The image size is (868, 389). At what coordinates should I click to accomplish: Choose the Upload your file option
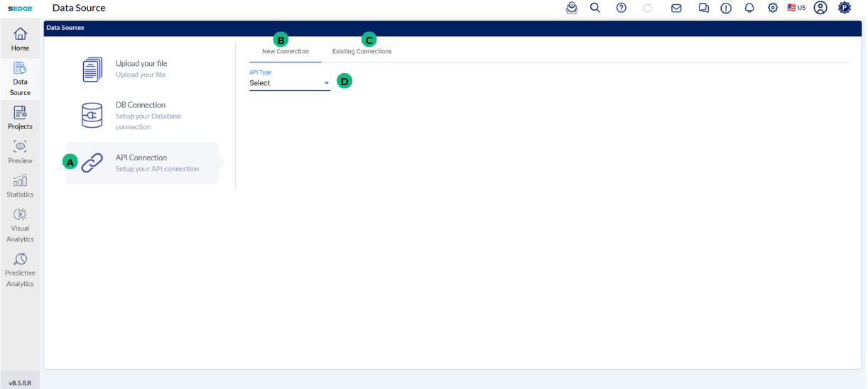[141, 69]
